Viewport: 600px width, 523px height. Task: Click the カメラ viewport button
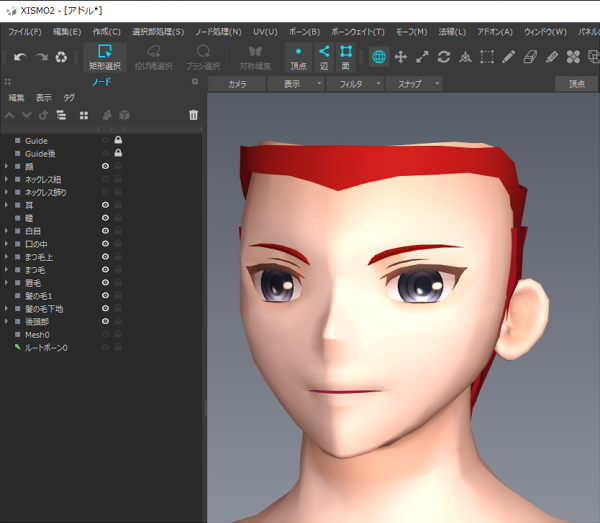click(x=237, y=84)
